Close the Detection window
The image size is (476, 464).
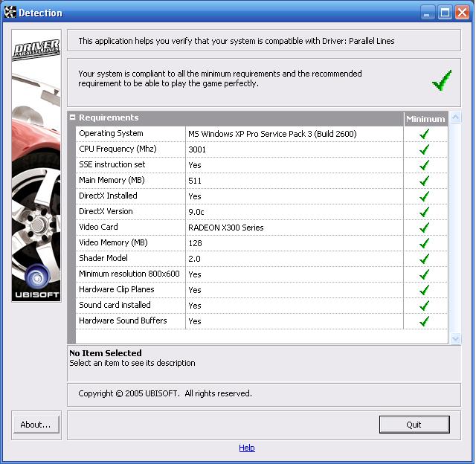coord(463,13)
